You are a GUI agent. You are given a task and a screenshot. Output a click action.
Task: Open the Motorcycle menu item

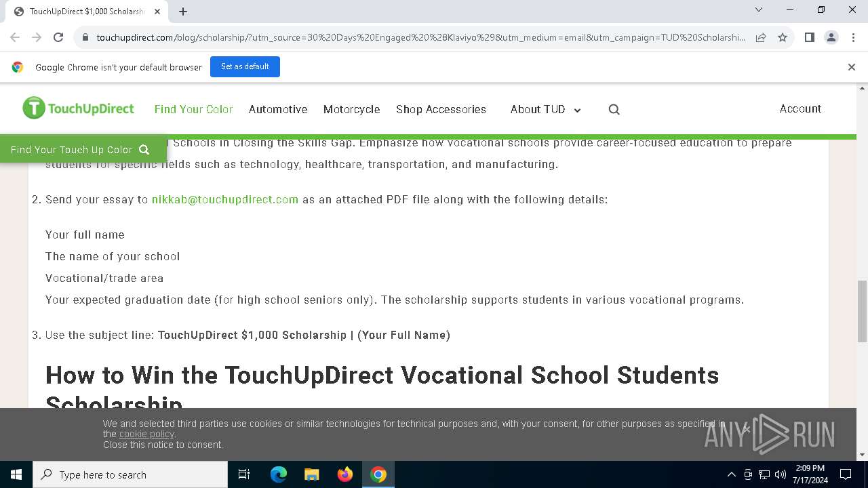pyautogui.click(x=351, y=109)
